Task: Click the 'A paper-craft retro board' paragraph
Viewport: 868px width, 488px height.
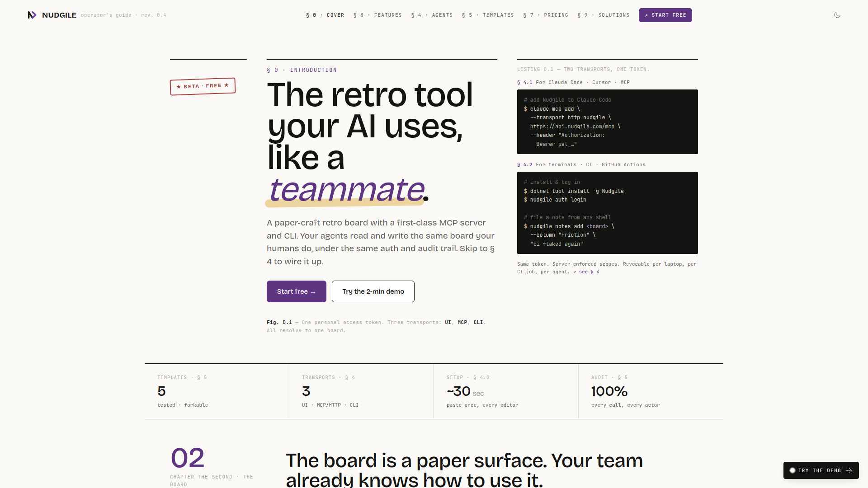Action: pyautogui.click(x=381, y=242)
